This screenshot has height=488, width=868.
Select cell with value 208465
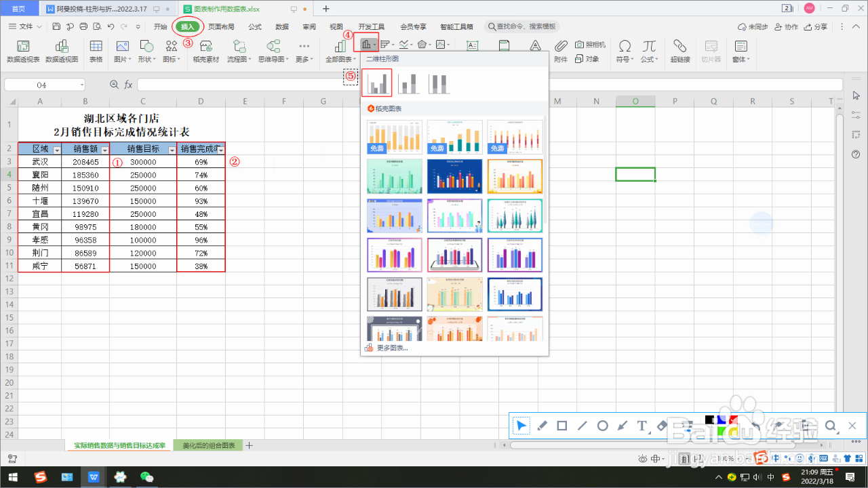point(85,162)
